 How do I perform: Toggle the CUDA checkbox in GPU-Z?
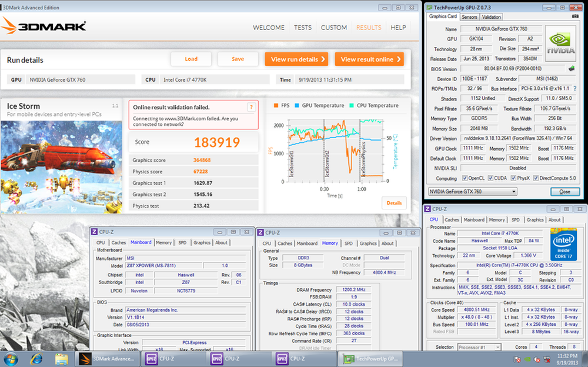click(x=490, y=178)
